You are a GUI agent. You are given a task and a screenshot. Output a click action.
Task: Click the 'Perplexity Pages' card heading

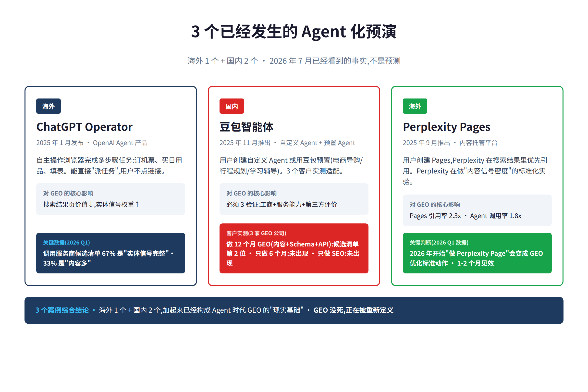pos(446,127)
